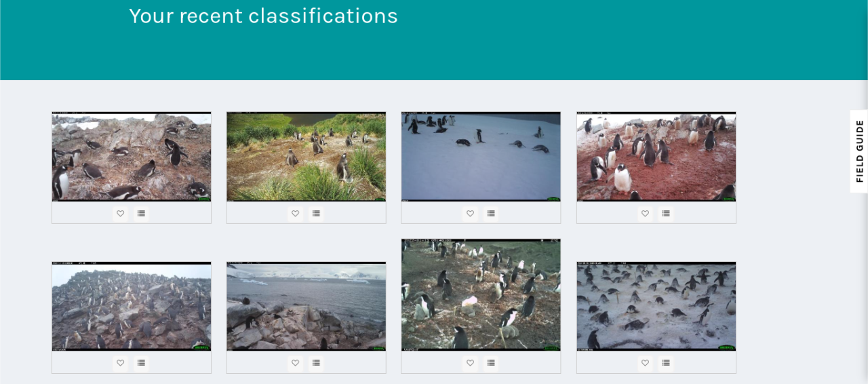
Task: Favorite the snowy slope penguin photo
Action: point(470,213)
